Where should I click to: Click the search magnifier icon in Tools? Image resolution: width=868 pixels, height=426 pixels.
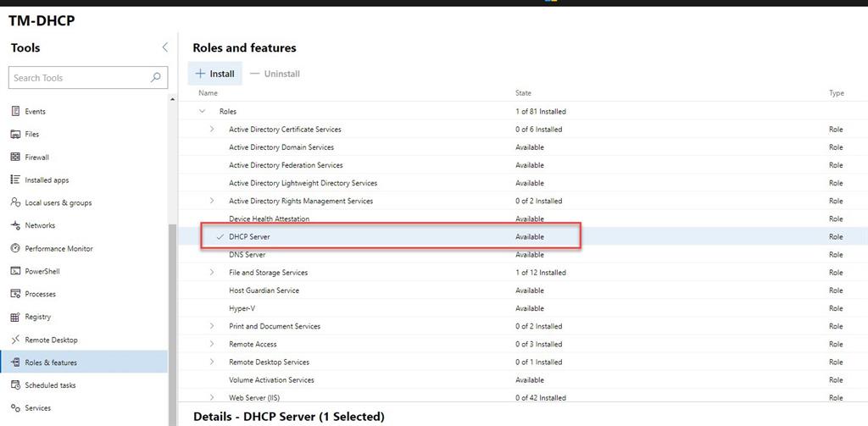(x=156, y=78)
